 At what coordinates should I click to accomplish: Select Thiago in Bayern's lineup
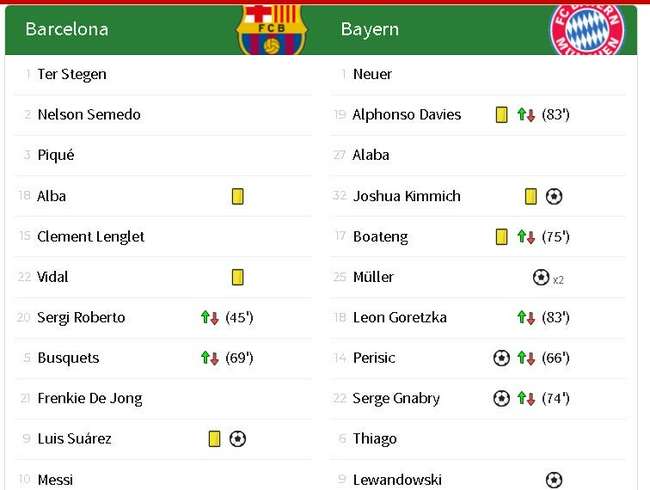point(375,439)
